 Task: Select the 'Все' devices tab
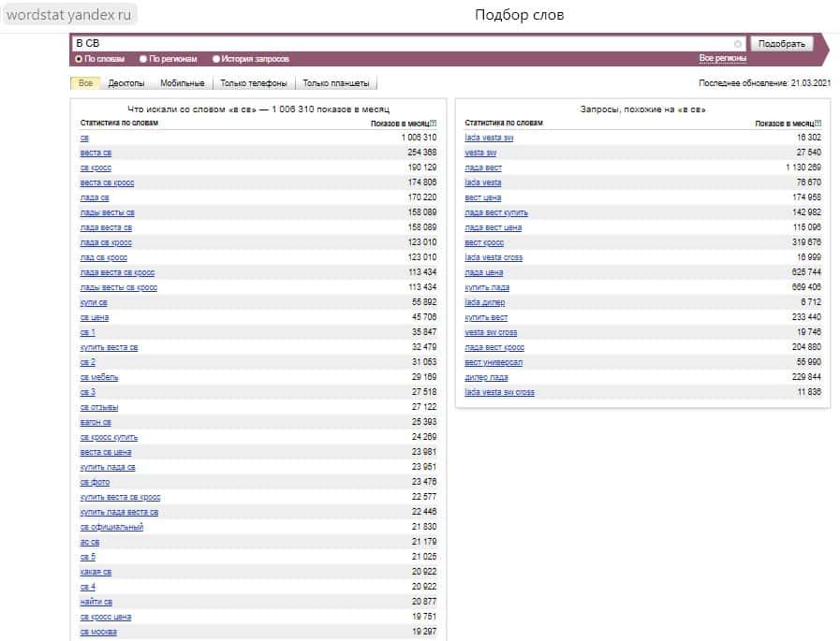(85, 83)
